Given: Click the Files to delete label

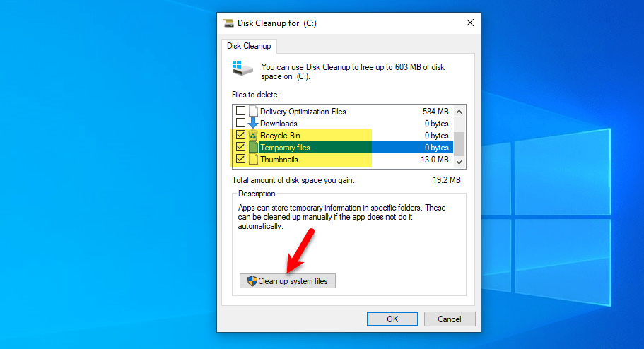Looking at the screenshot, I should [255, 95].
